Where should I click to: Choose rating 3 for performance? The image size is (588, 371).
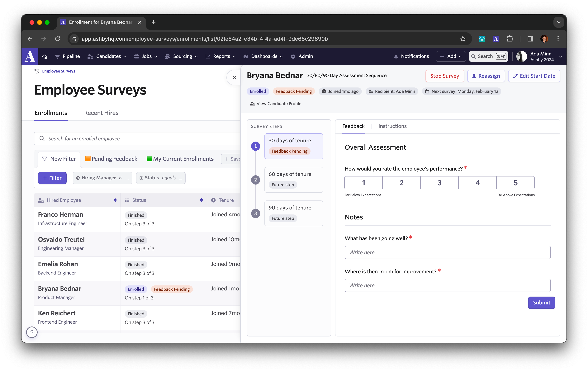[x=439, y=183]
